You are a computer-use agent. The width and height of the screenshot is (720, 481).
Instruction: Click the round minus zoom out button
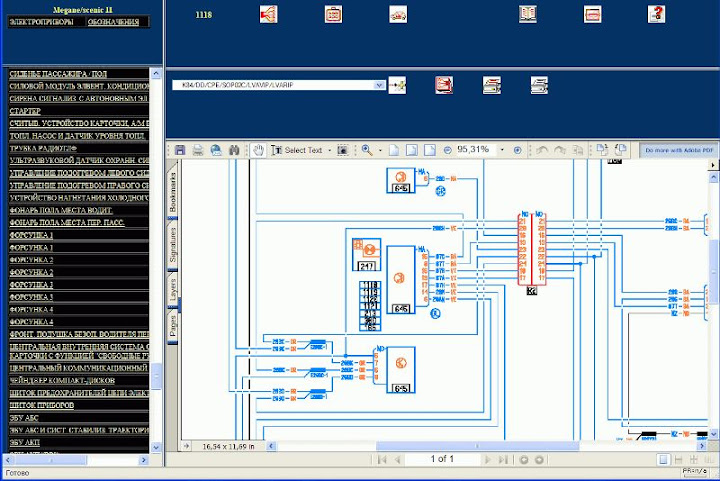pyautogui.click(x=448, y=150)
